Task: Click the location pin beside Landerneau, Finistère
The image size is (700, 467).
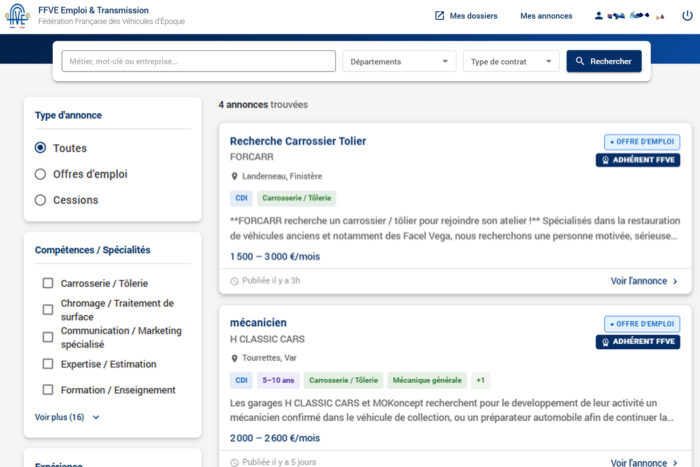Action: click(x=234, y=176)
